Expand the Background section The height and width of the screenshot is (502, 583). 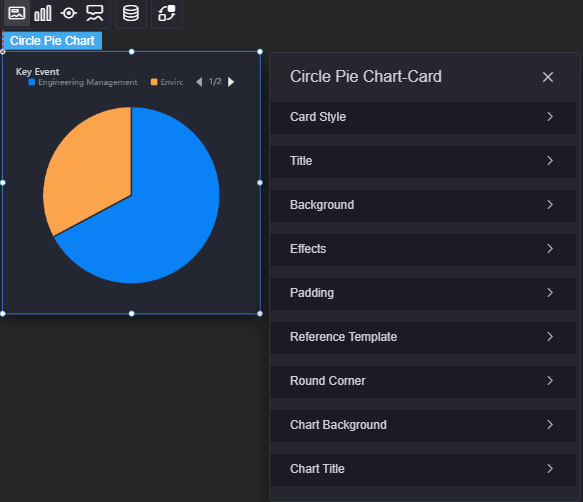click(423, 205)
